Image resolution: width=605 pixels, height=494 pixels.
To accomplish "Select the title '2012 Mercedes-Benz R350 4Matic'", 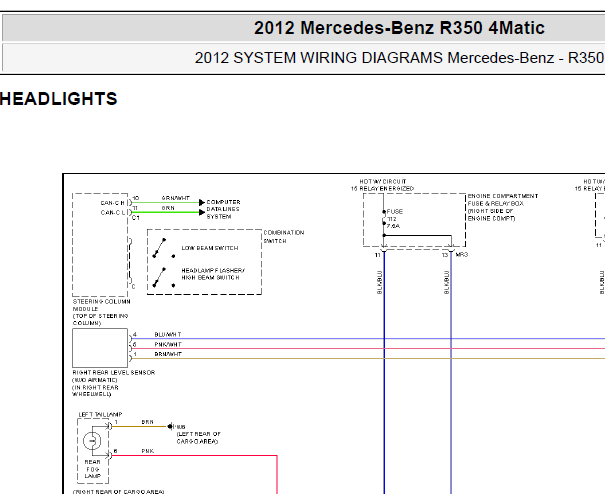I will 399,28.
